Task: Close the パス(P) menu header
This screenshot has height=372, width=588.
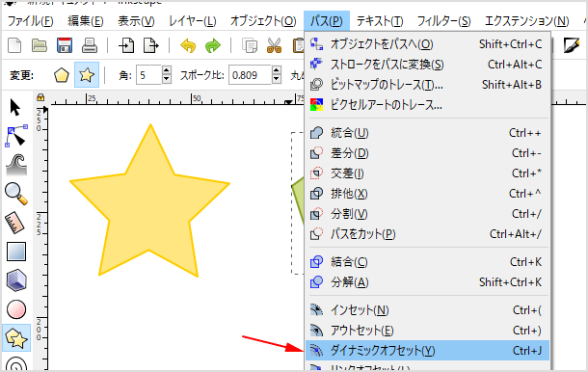Action: (x=327, y=21)
